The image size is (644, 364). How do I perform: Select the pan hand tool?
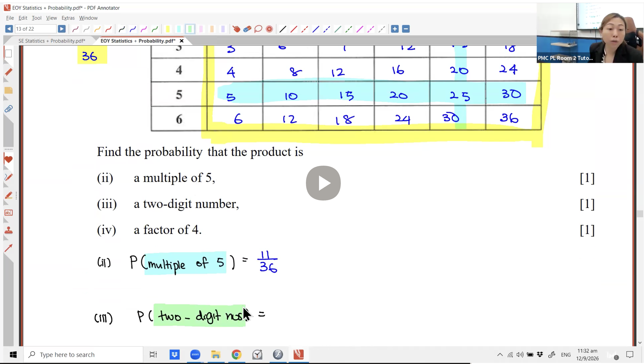[x=236, y=29]
